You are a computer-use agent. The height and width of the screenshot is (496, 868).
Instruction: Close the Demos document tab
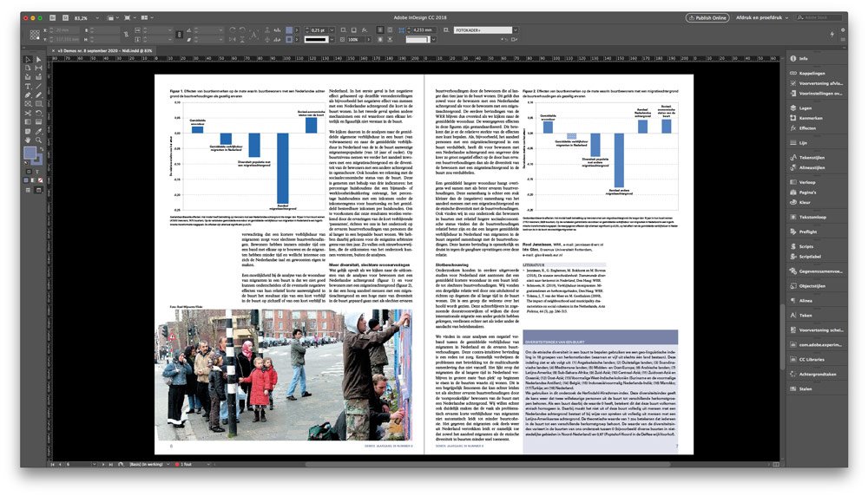tap(53, 50)
